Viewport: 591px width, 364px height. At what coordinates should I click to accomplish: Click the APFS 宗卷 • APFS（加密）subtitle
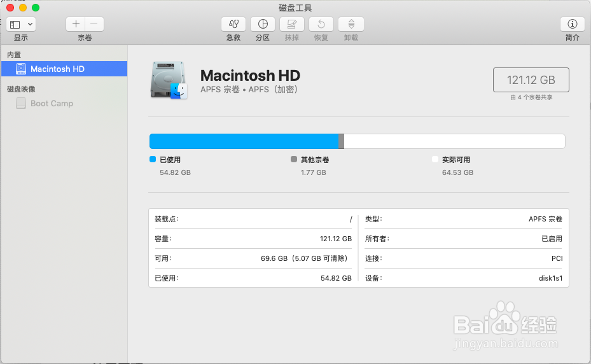pos(250,89)
